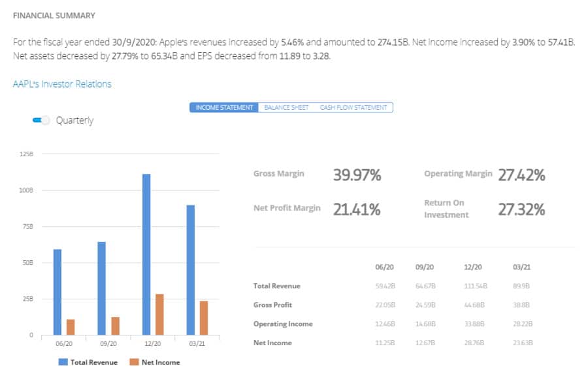Toggle the Quarterly switch
This screenshot has height=374, width=588.
coord(41,120)
